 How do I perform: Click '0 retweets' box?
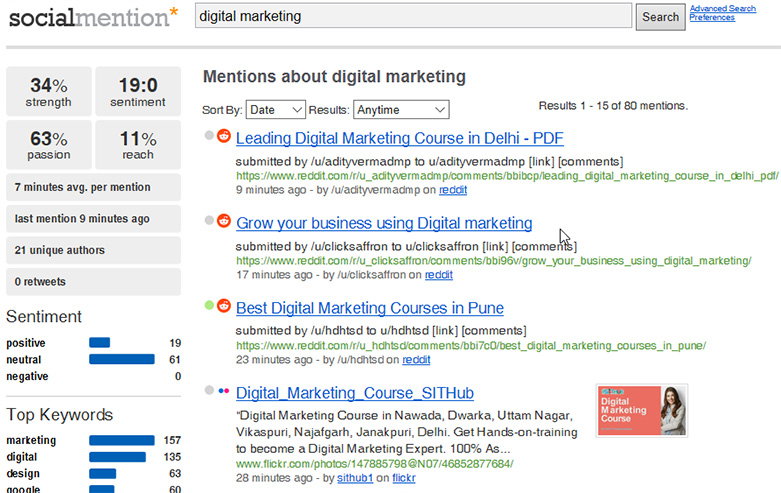(94, 282)
